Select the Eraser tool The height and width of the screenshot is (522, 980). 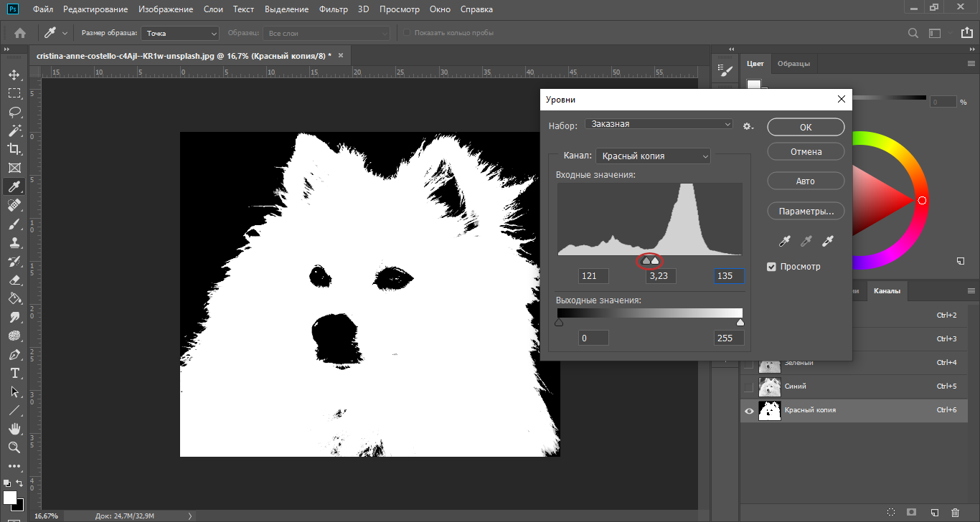(14, 280)
